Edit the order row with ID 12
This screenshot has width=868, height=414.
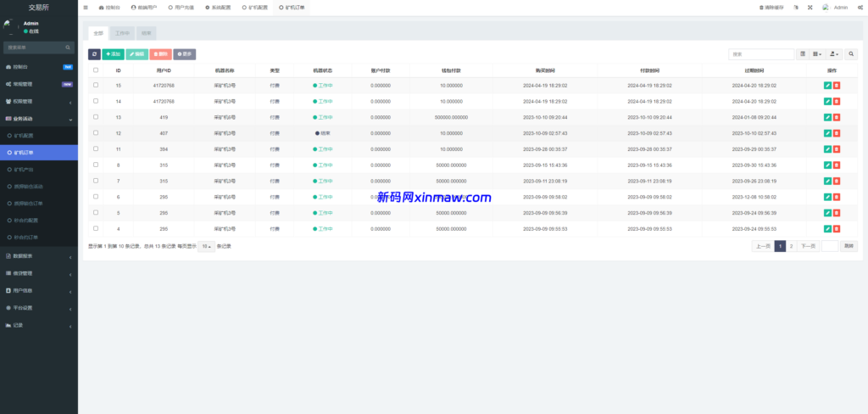pos(827,133)
